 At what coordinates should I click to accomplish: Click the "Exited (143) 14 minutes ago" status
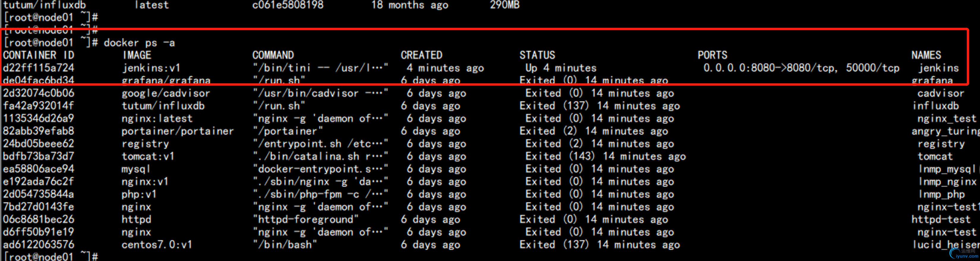coord(606,156)
